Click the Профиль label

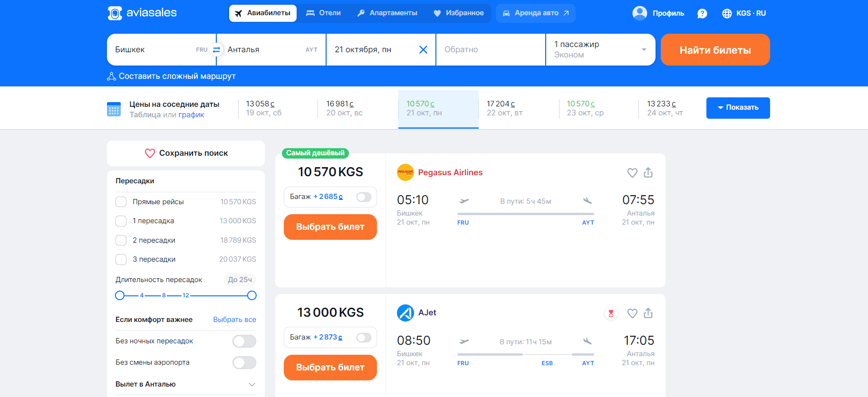[x=668, y=13]
